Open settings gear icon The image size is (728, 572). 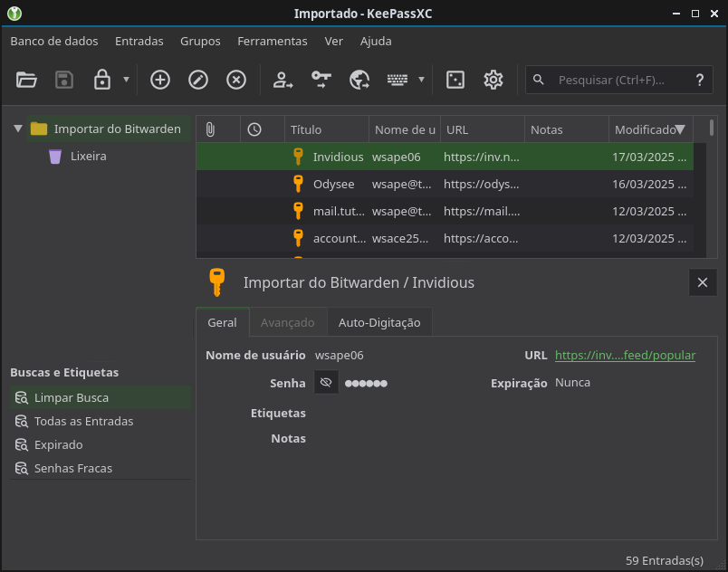tap(493, 80)
